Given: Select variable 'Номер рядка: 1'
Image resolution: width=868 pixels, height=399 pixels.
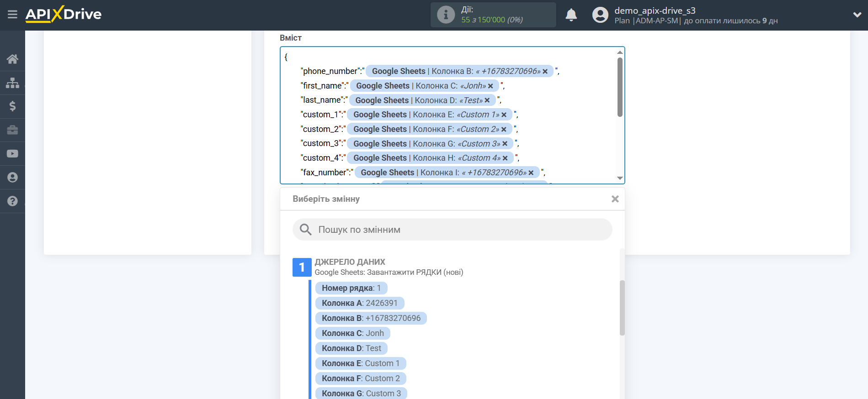Looking at the screenshot, I should 351,288.
